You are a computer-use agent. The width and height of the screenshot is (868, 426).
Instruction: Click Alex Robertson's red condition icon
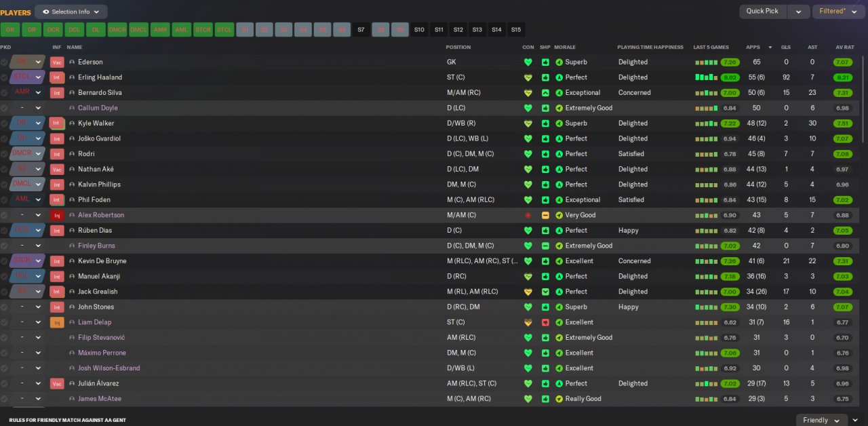coord(528,215)
